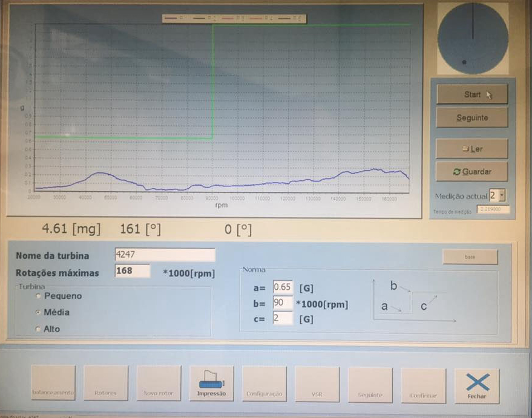Open the Balanceamento toolbar button

coord(53,384)
